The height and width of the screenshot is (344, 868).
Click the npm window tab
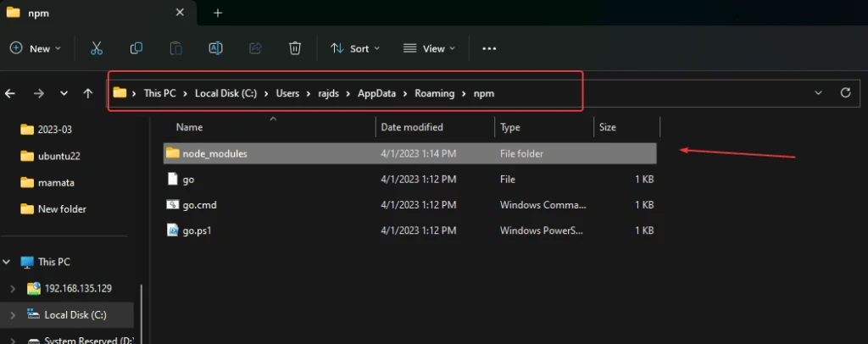[97, 13]
